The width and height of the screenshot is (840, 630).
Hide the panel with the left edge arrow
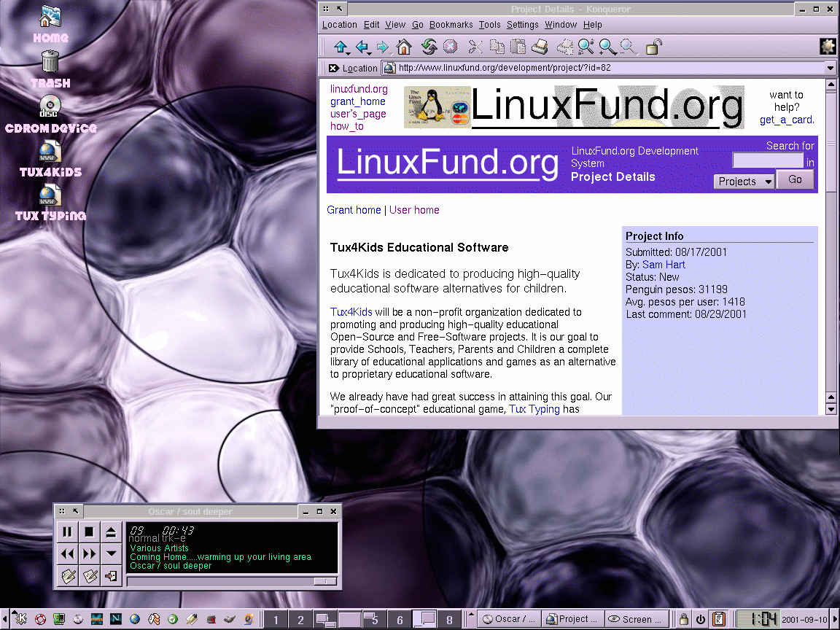(x=4, y=619)
